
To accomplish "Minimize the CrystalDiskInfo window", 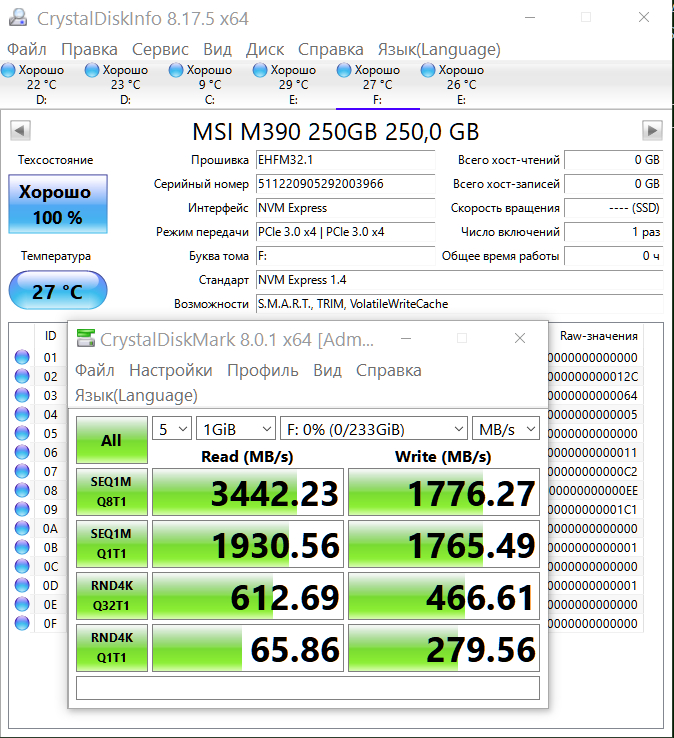I will (530, 18).
